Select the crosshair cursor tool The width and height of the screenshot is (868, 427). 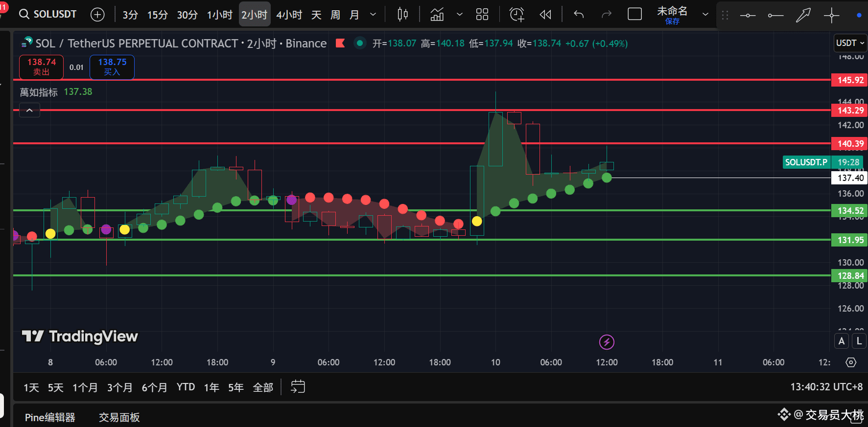(831, 16)
